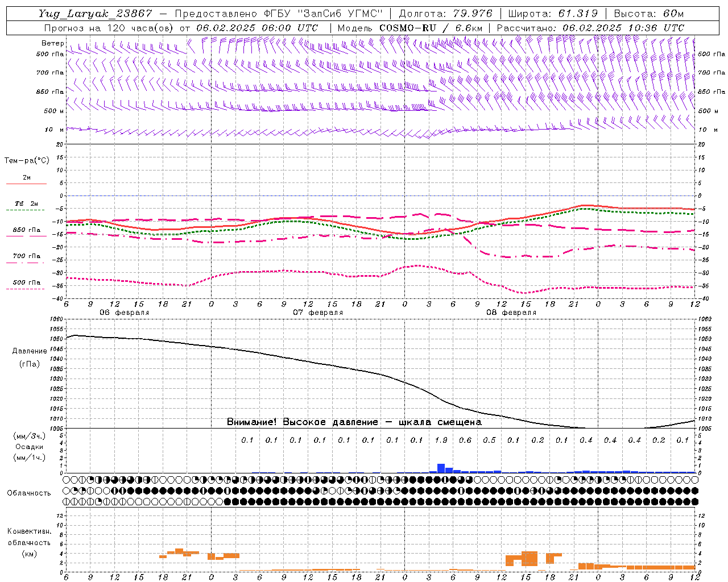Select the Облачность row label
The image size is (728, 582).
pyautogui.click(x=29, y=493)
